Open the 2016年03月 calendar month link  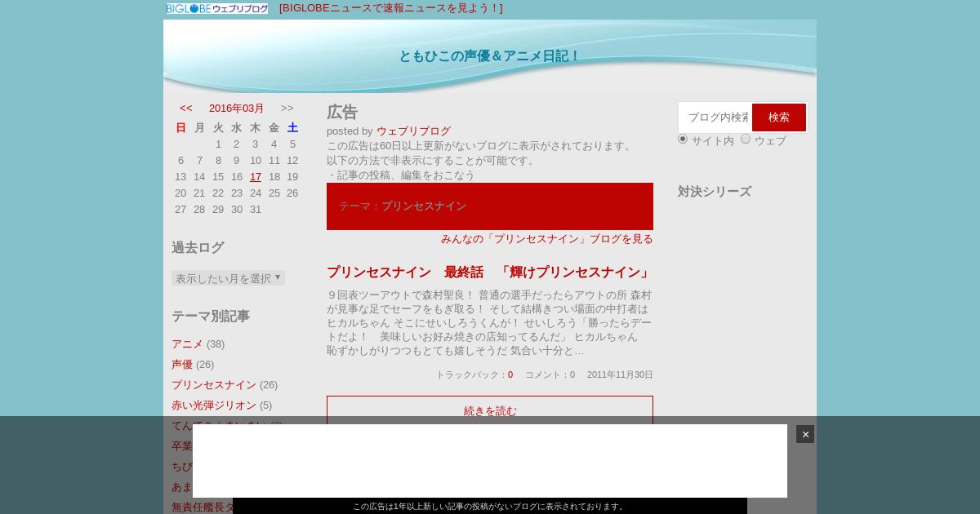tap(237, 108)
